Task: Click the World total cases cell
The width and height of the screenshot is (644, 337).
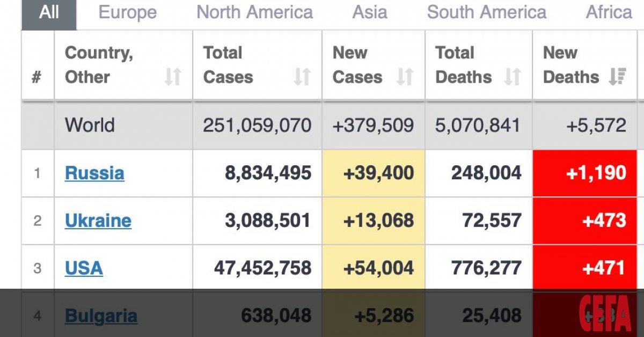Action: [257, 126]
